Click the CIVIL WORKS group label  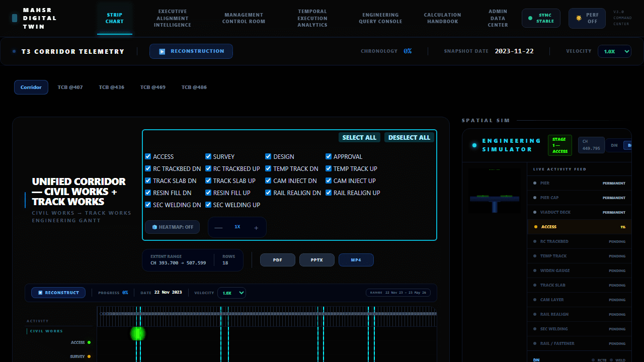tap(46, 331)
